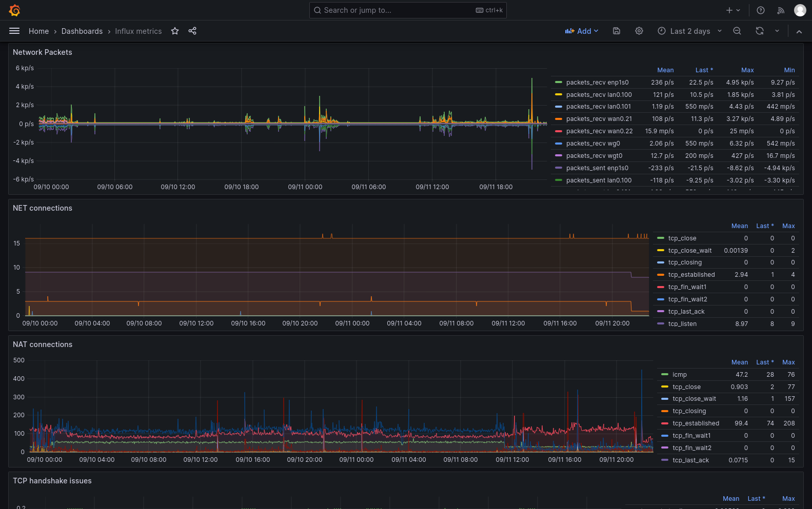Open the refresh interval dropdown arrow

(777, 31)
